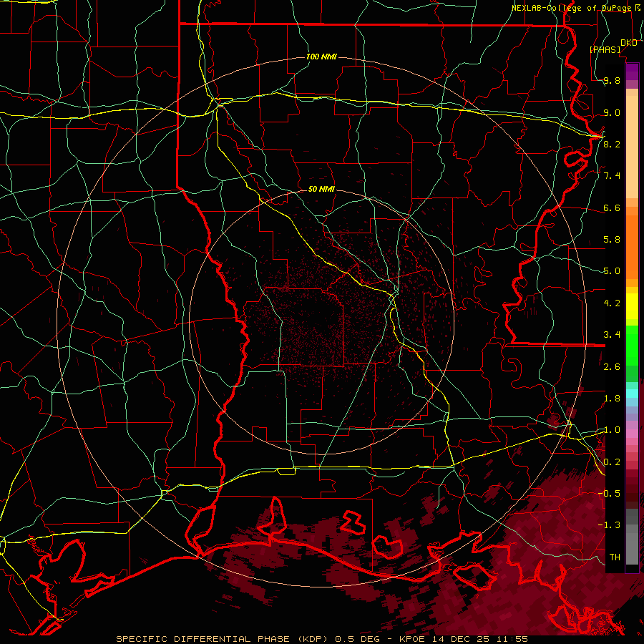The image size is (644, 644).
Task: Click the 5.0 legend value
Action: tap(612, 271)
